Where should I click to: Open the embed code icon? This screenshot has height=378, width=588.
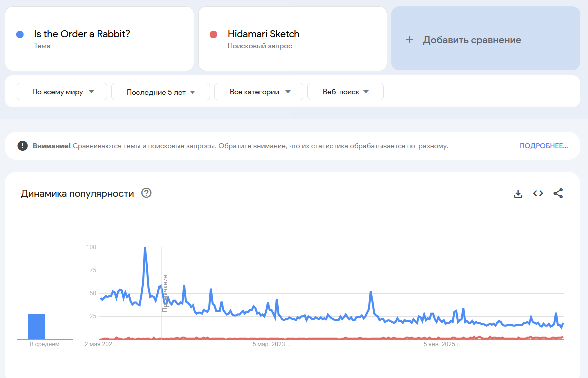[538, 193]
